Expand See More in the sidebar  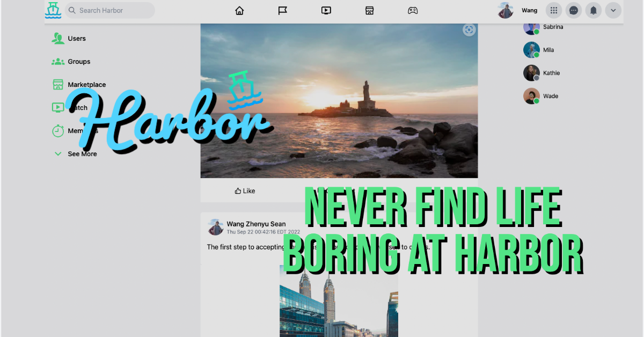click(82, 154)
